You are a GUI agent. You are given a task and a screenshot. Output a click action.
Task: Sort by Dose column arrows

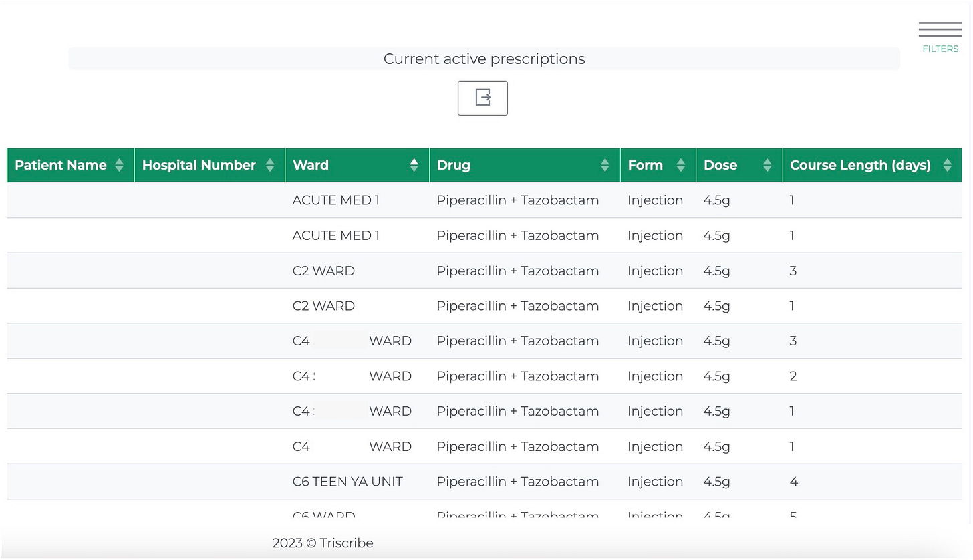[767, 165]
